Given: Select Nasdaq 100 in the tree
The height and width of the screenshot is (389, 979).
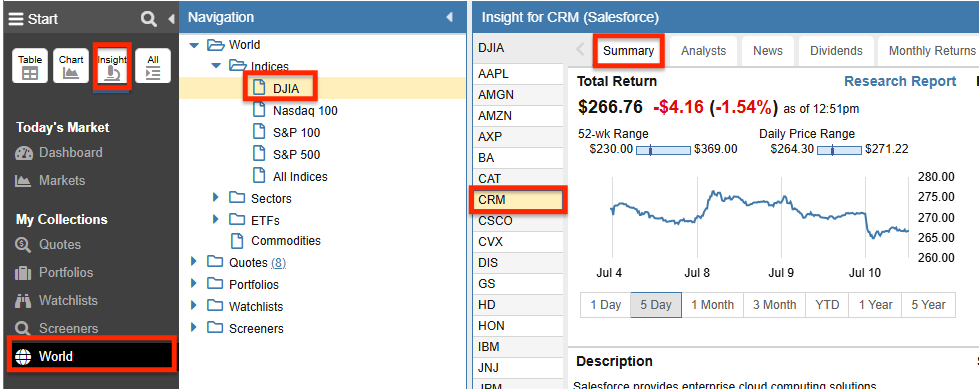Looking at the screenshot, I should 305,111.
